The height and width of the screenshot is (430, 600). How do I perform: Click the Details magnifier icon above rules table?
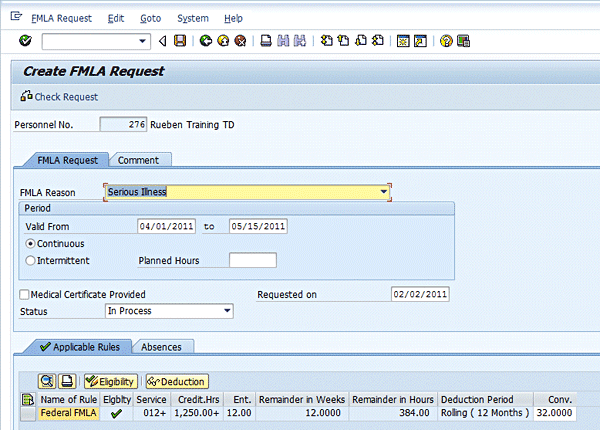[47, 381]
